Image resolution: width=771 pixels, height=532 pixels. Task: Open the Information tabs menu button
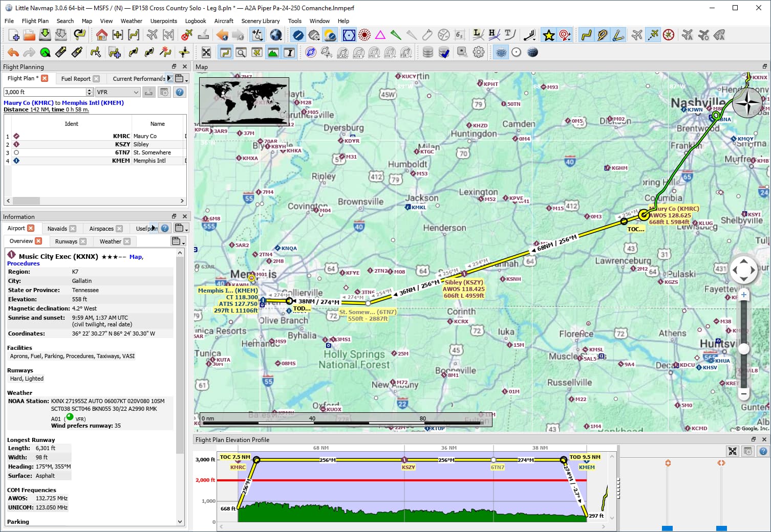tap(181, 228)
